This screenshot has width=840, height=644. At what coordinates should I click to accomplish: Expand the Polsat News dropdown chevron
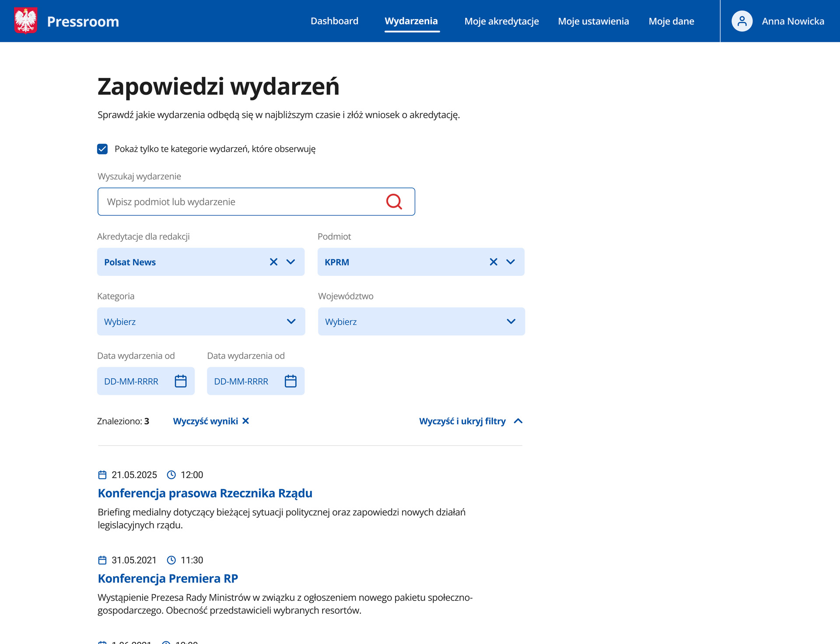[x=291, y=262]
